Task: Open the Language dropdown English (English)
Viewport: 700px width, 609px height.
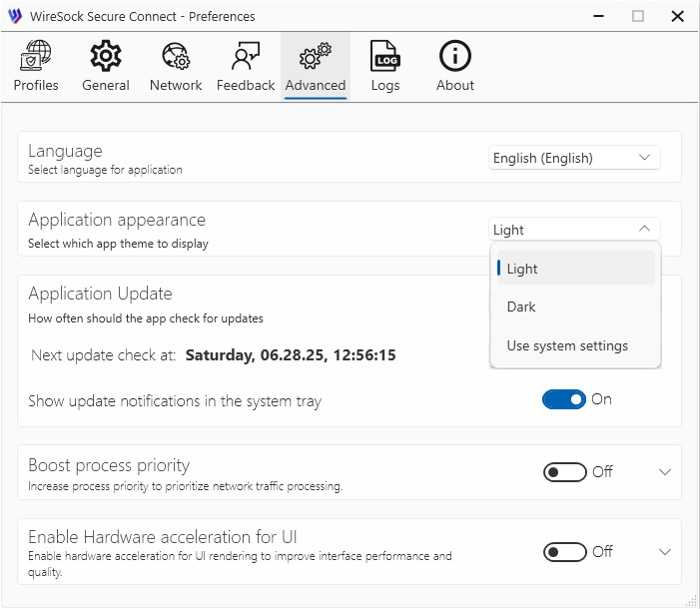Action: click(574, 158)
